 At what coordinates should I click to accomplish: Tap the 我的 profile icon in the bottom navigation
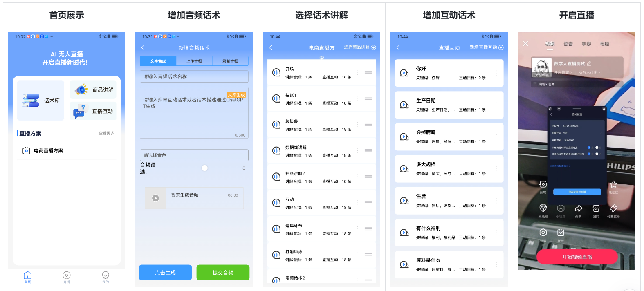105,277
